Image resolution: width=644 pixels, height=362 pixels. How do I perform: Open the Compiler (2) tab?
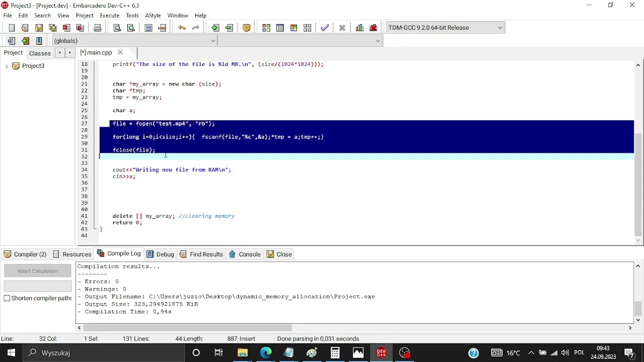pyautogui.click(x=25, y=254)
